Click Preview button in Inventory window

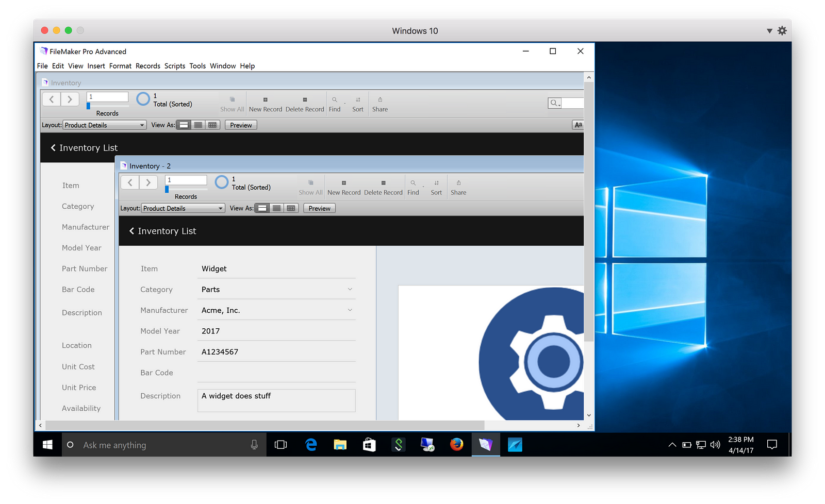241,125
